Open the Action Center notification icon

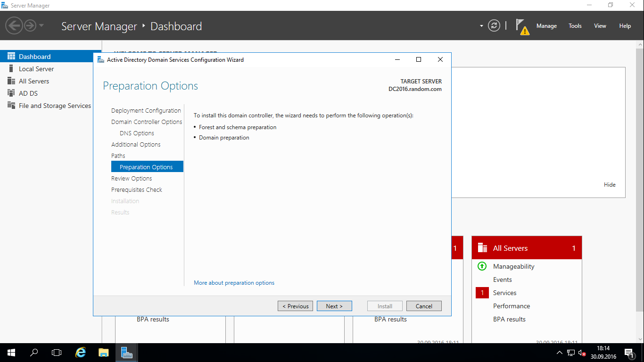pos(629,353)
